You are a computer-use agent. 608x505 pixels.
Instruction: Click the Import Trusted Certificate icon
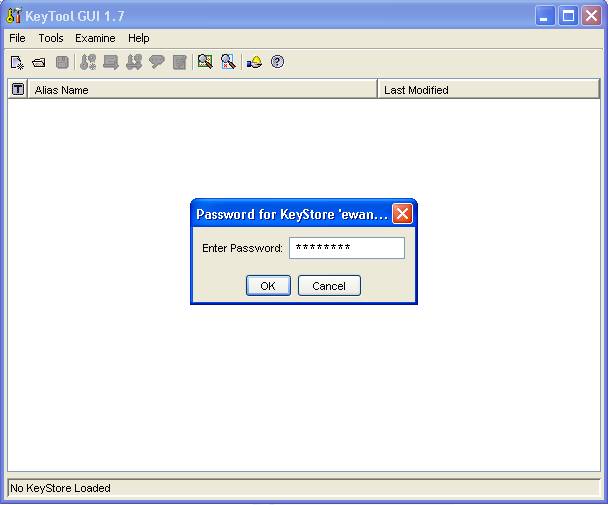pos(111,62)
